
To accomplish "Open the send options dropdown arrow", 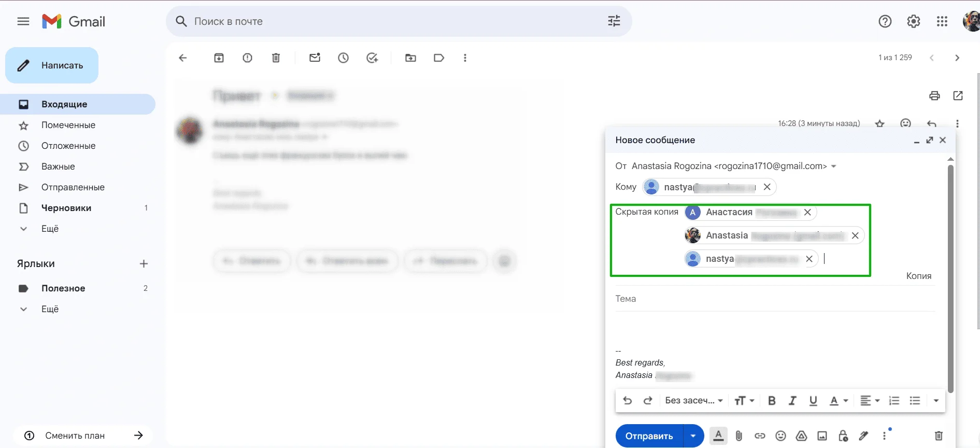I will coord(693,436).
